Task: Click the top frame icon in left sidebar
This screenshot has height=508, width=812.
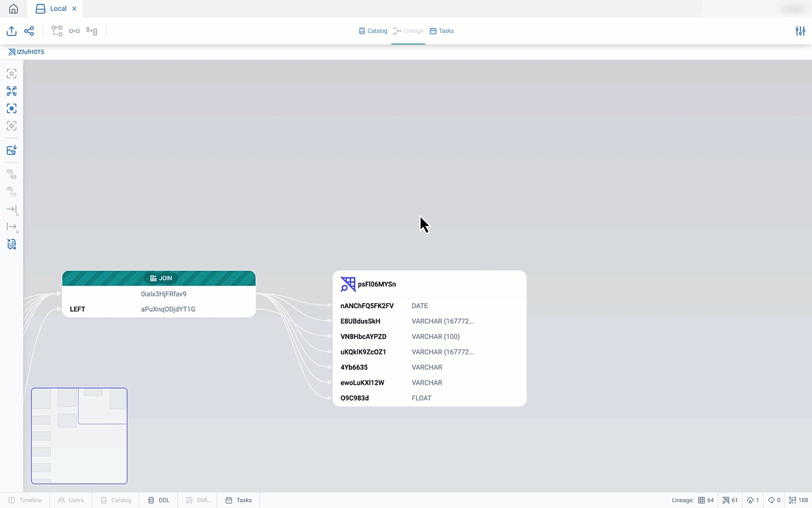Action: click(11, 74)
